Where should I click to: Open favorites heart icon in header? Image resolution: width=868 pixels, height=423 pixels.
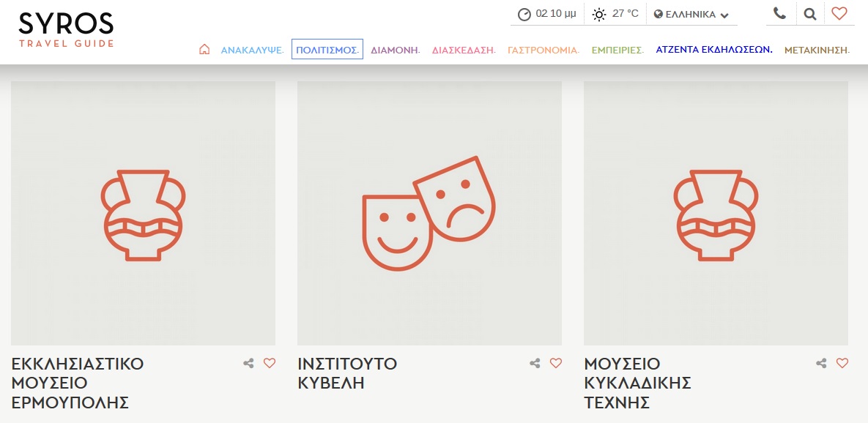[839, 13]
